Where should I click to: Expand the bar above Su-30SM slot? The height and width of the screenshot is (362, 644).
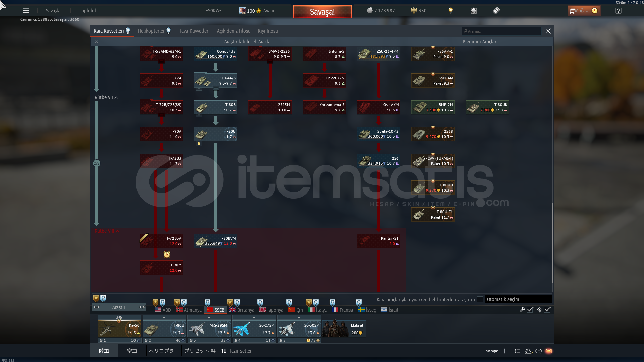299,317
